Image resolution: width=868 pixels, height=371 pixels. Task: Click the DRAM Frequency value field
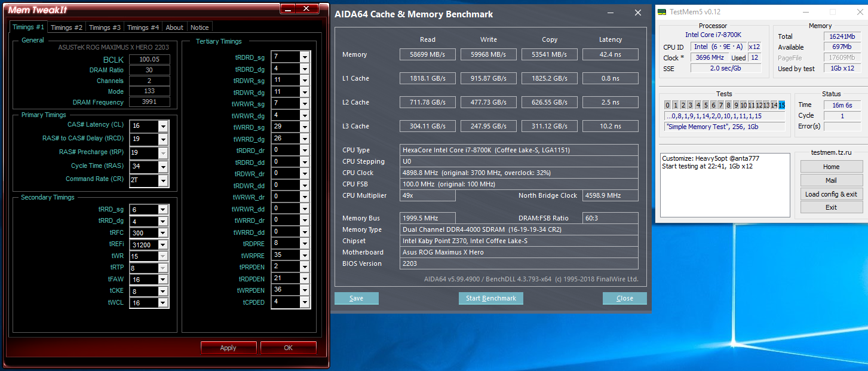tap(149, 102)
